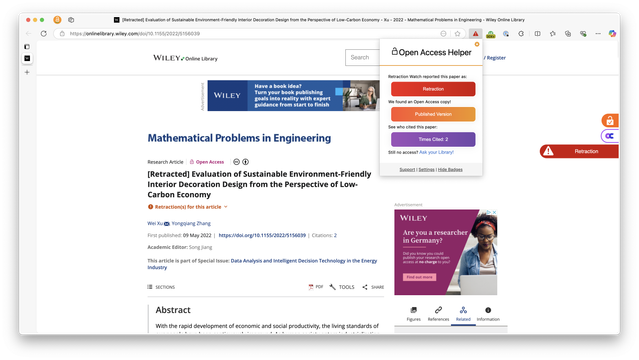Click Find out more in Germany ad
Viewport: 639px width, 360px height.
(419, 277)
